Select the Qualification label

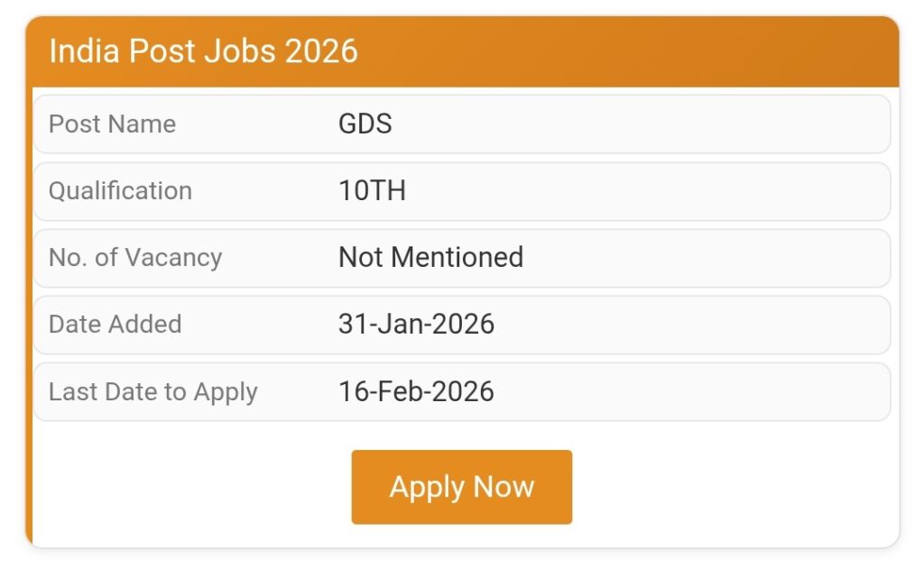tap(120, 191)
